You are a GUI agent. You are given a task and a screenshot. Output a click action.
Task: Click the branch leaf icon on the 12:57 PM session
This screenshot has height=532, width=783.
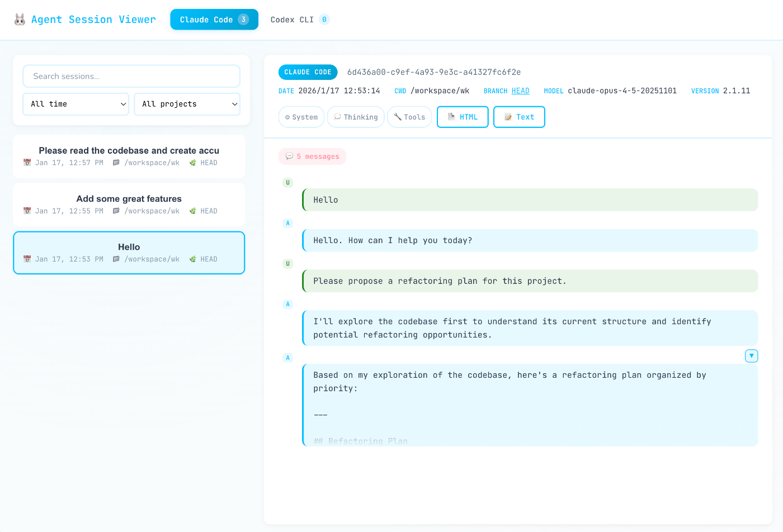pos(193,163)
